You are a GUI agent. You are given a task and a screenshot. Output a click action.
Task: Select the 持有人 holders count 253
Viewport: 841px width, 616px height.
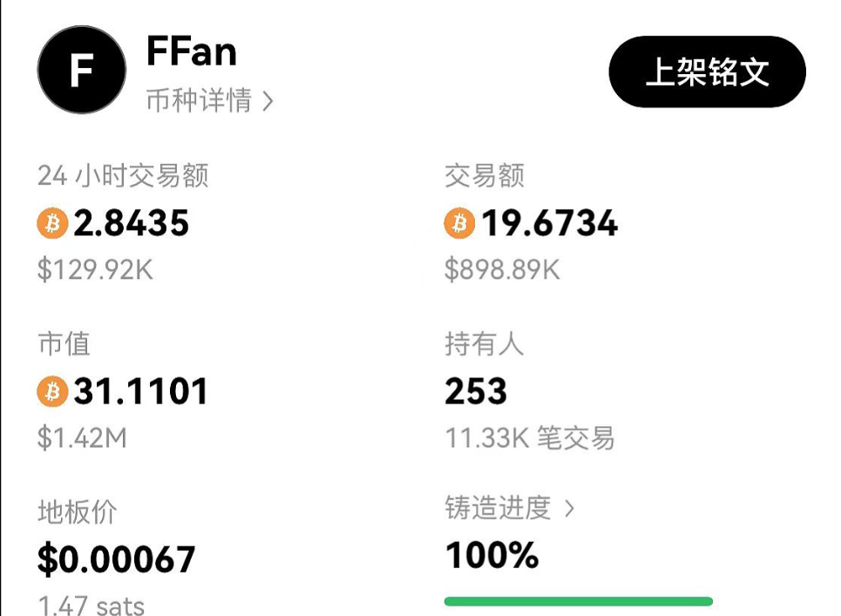click(476, 392)
